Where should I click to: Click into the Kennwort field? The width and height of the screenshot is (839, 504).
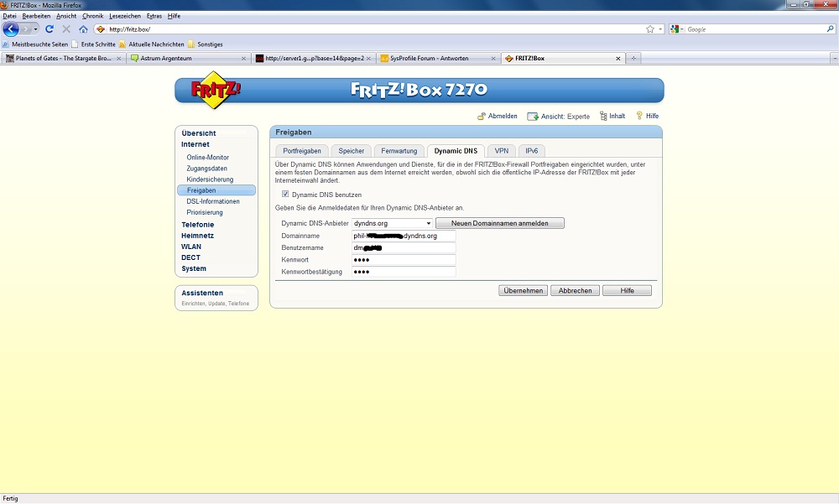(x=404, y=260)
